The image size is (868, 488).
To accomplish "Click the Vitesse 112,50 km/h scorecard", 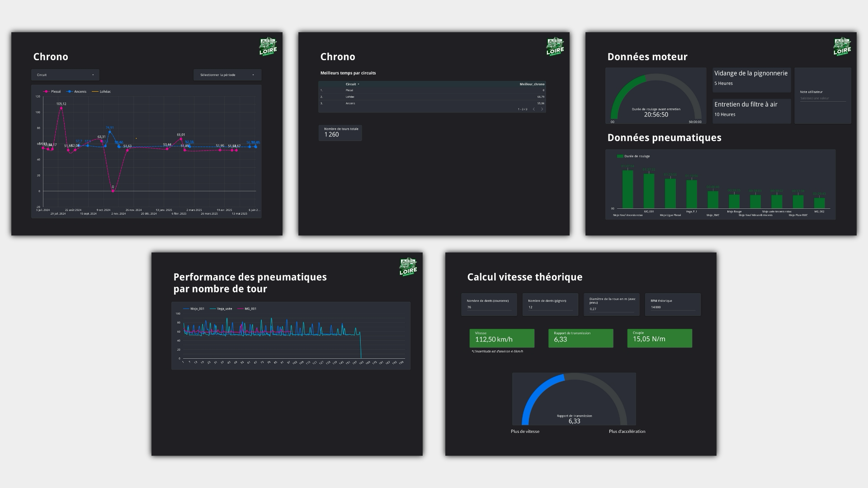I will click(x=502, y=338).
